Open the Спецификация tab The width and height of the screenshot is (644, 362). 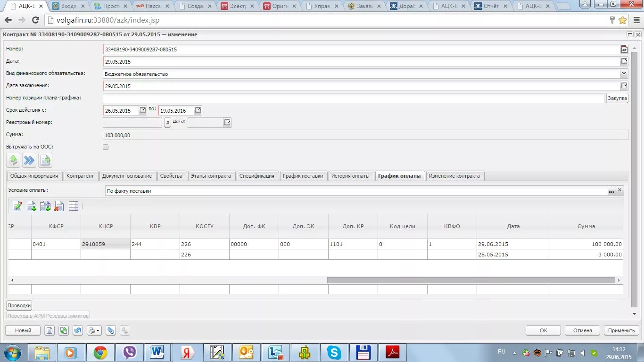click(x=257, y=176)
